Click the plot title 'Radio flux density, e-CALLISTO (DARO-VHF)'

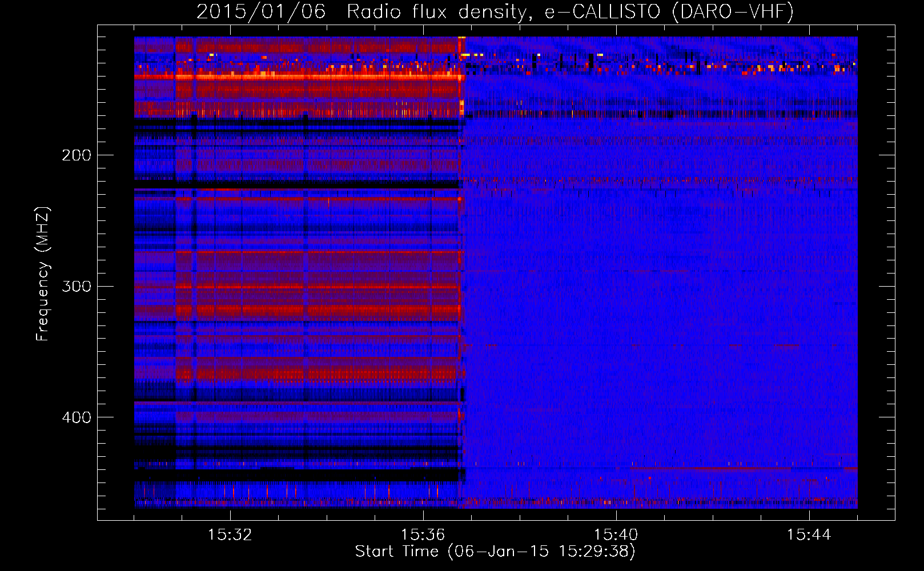pyautogui.click(x=570, y=12)
